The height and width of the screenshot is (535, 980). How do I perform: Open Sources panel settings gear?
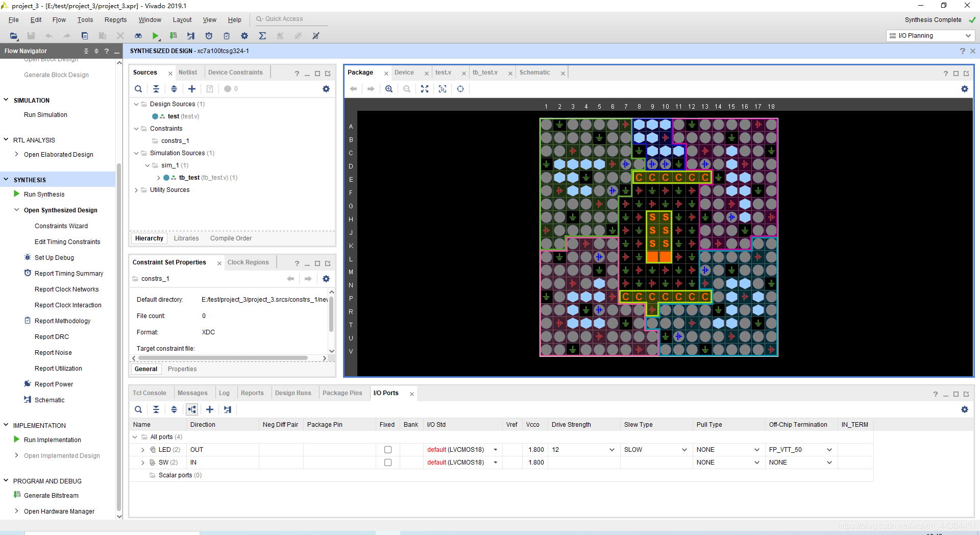coord(326,89)
